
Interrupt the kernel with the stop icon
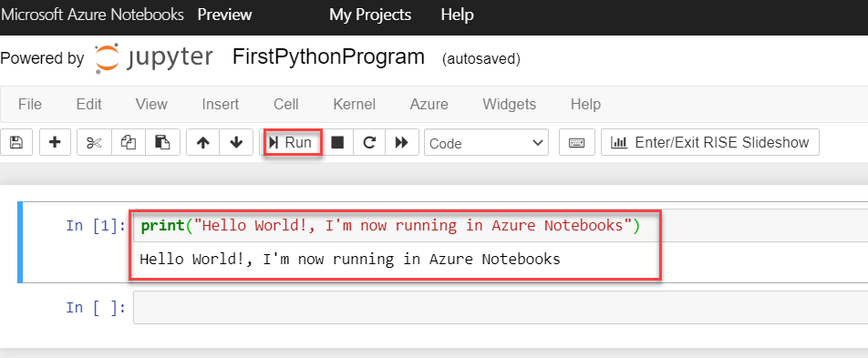click(x=337, y=143)
